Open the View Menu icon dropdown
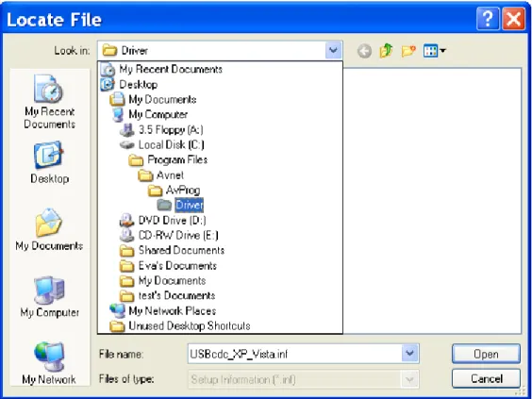The height and width of the screenshot is (399, 532). 435,51
